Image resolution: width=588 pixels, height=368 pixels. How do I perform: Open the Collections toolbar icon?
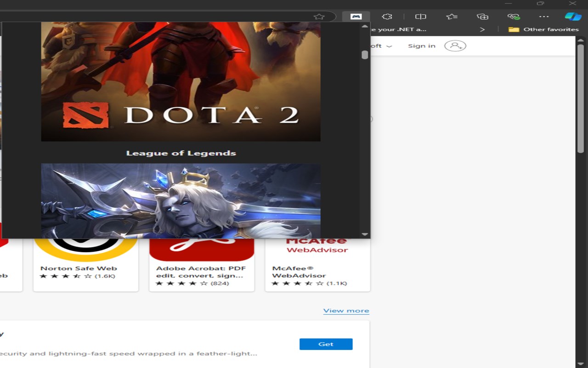(482, 17)
